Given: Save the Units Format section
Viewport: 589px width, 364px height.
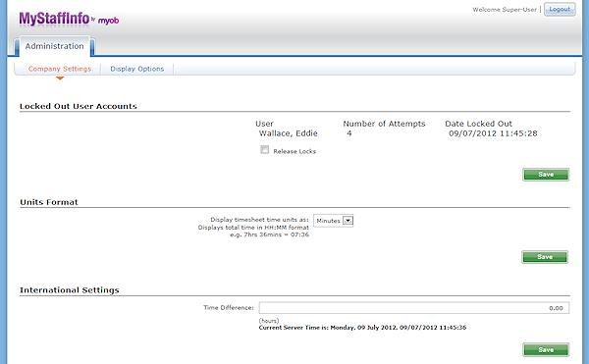Looking at the screenshot, I should coord(545,257).
